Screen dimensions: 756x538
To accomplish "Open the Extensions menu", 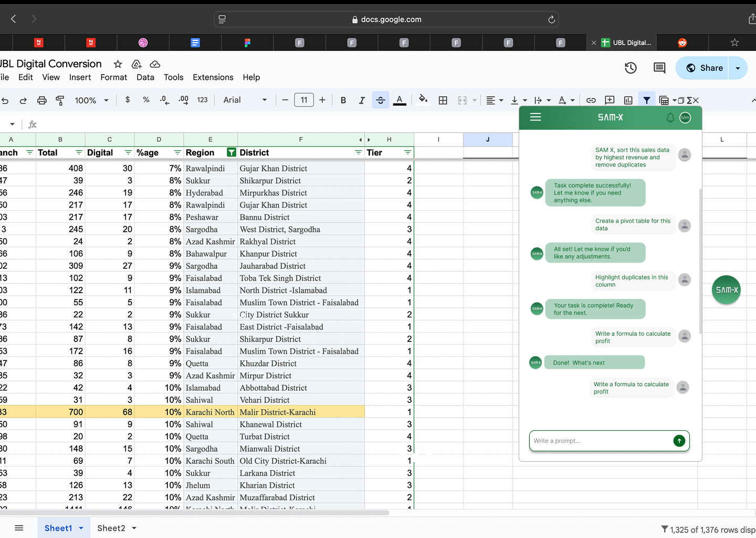I will pos(213,77).
